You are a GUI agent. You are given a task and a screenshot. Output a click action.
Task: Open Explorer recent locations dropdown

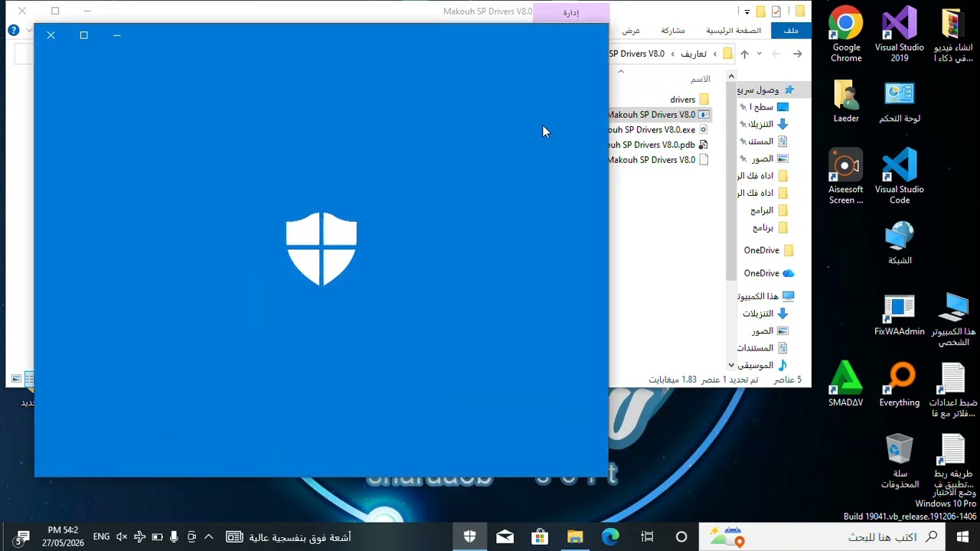(x=759, y=54)
